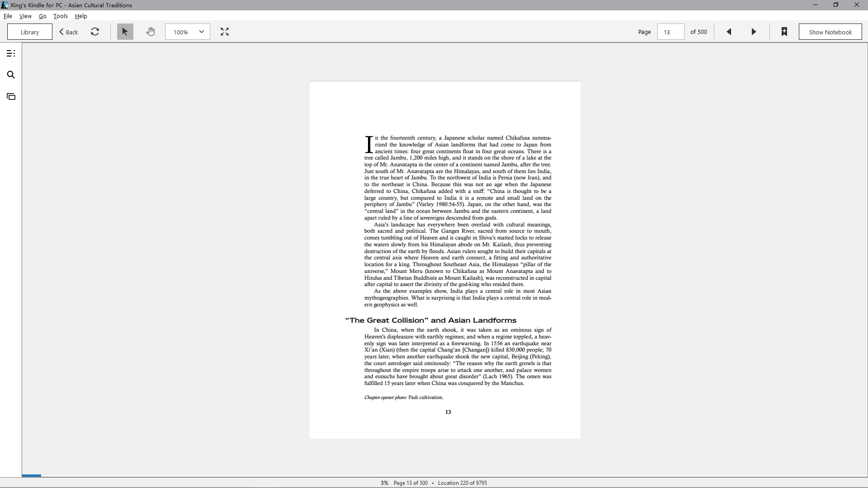Enter full screen mode
Screen dimensions: 868x488
225,32
